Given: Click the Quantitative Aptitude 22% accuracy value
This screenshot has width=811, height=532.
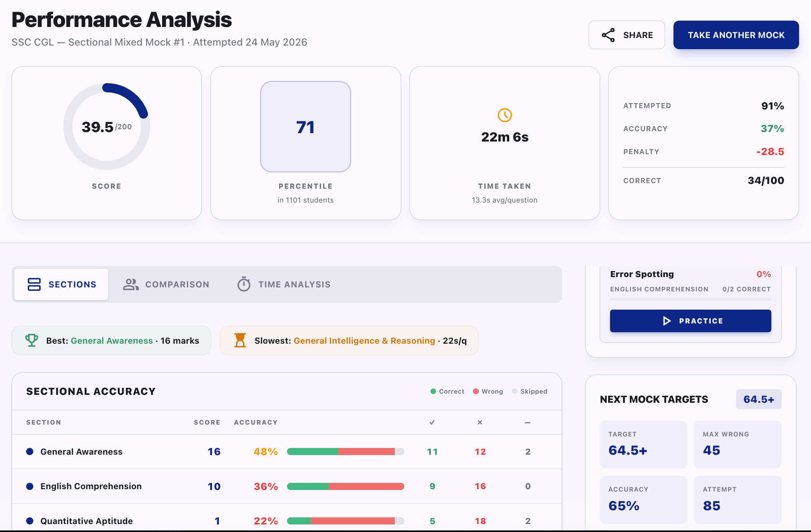Looking at the screenshot, I should coord(266,521).
